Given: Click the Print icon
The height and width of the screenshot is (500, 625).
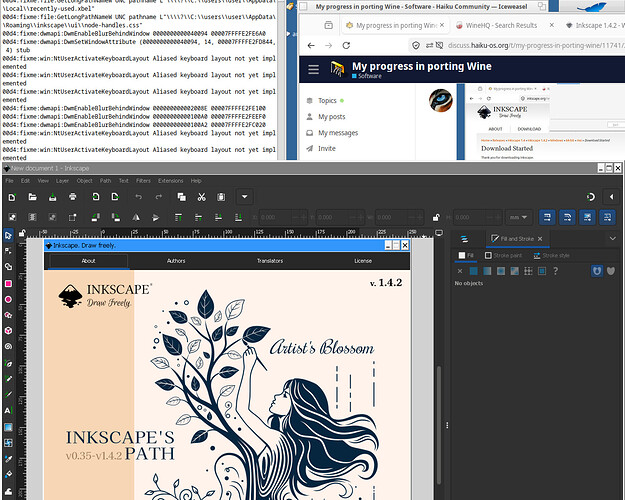Looking at the screenshot, I should coord(72,197).
